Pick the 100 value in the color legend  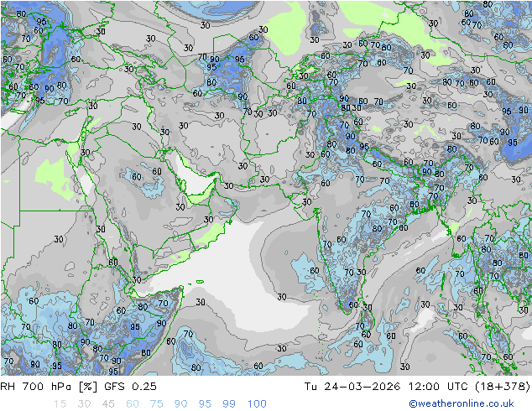(x=257, y=404)
